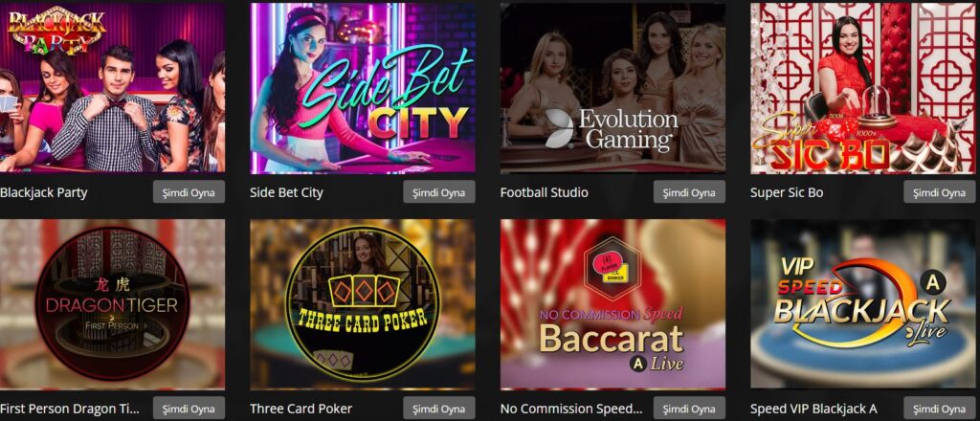Open the Super Sic Bo game thumbnail
Viewport: 980px width, 421px height.
pyautogui.click(x=863, y=87)
